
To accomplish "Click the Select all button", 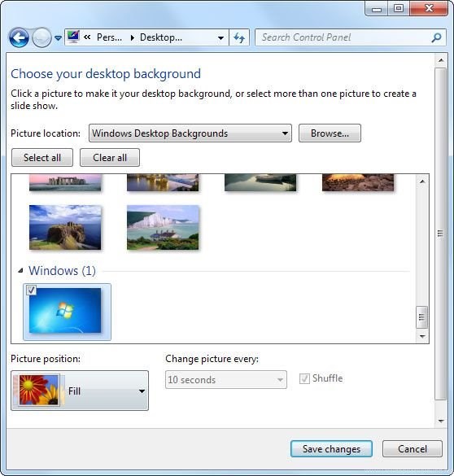I will [x=42, y=158].
